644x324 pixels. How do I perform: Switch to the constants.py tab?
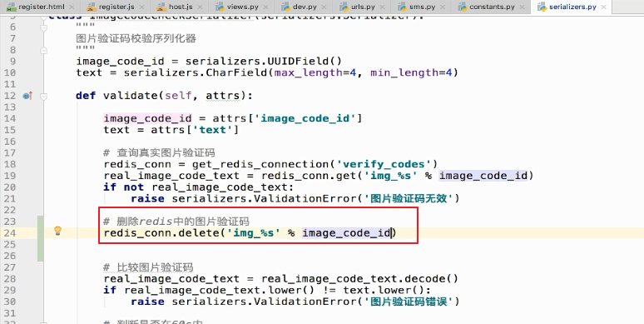tap(492, 7)
